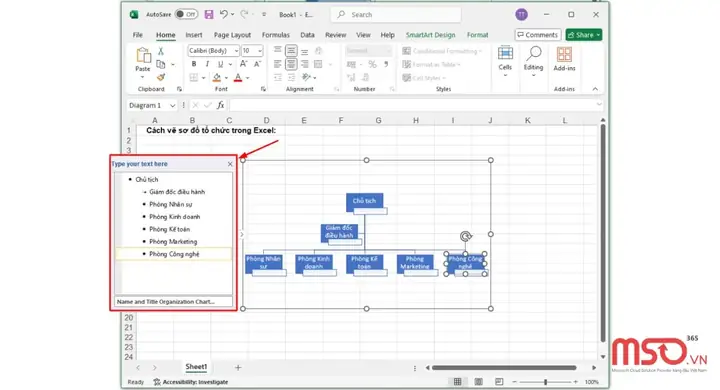The height and width of the screenshot is (390, 720).
Task: Add a new sheet with plus button
Action: tap(238, 367)
